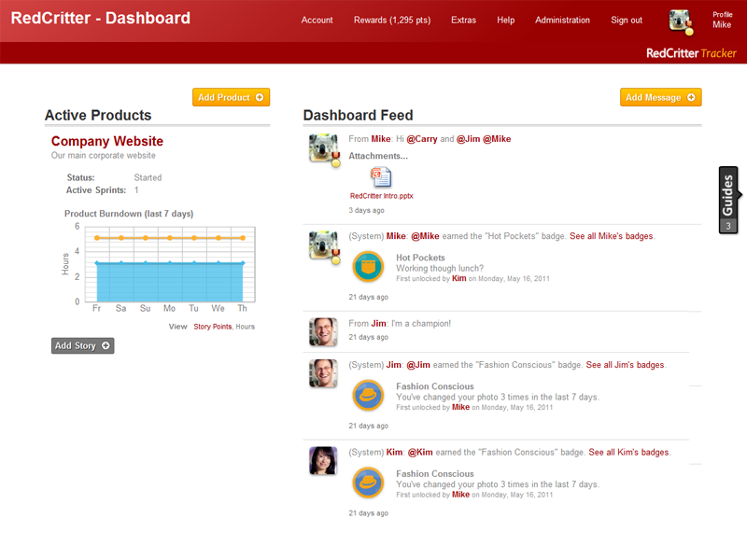Open the Guides side tab
747x560 pixels.
[x=728, y=200]
